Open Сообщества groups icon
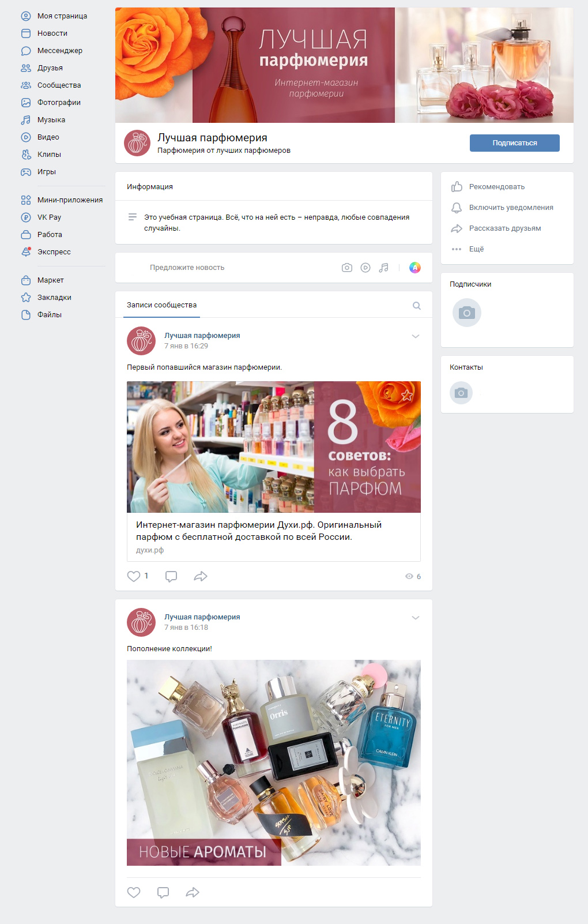This screenshot has width=588, height=924. pos(26,85)
